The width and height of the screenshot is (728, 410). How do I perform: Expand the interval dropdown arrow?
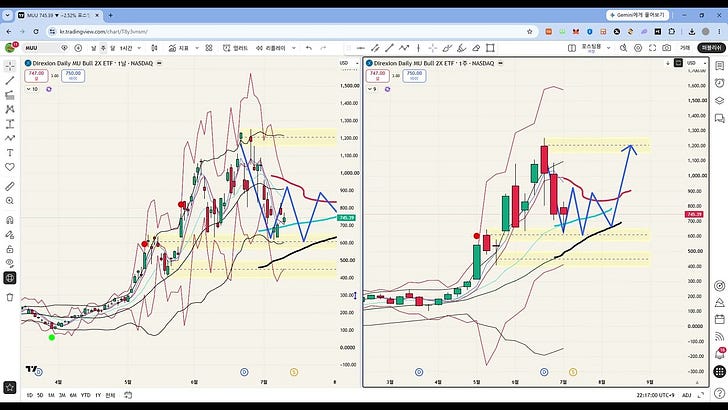(139, 48)
